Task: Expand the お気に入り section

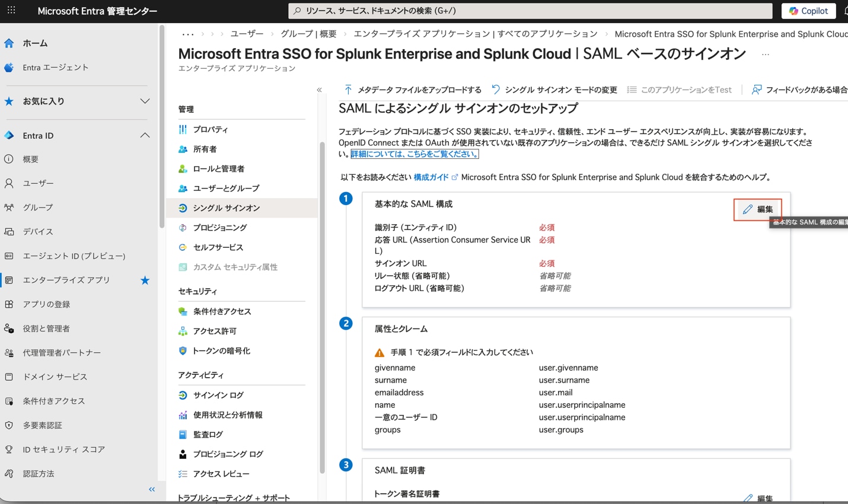Action: pos(145,101)
